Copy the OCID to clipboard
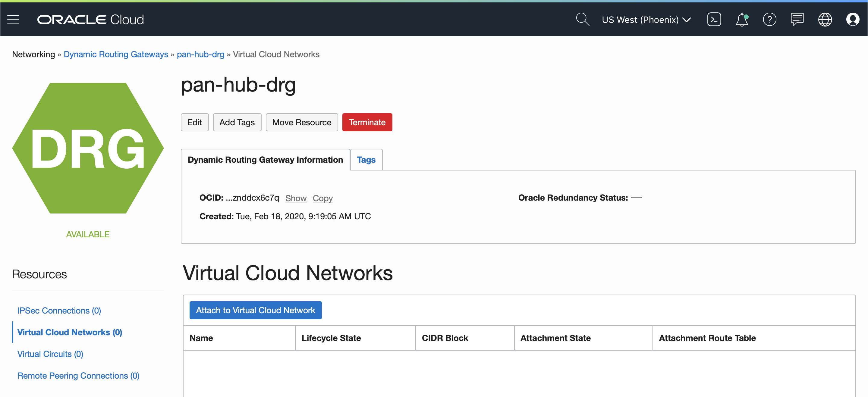The width and height of the screenshot is (868, 397). (x=322, y=198)
